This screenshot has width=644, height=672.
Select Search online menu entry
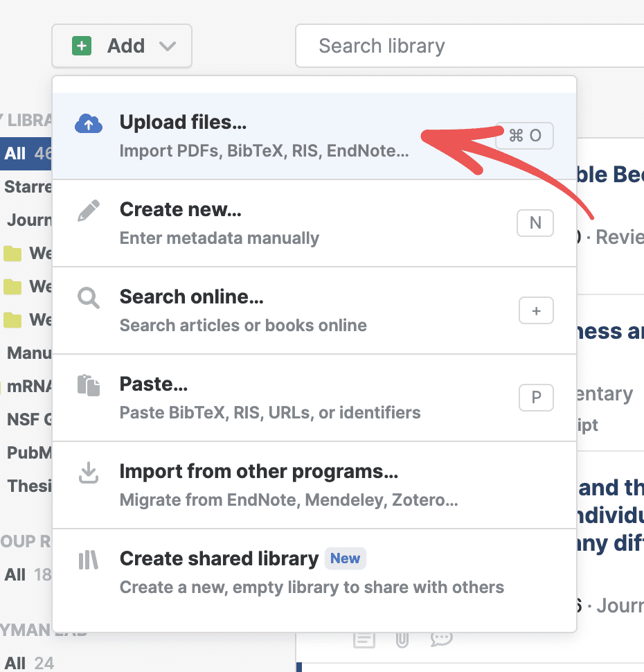[263, 310]
